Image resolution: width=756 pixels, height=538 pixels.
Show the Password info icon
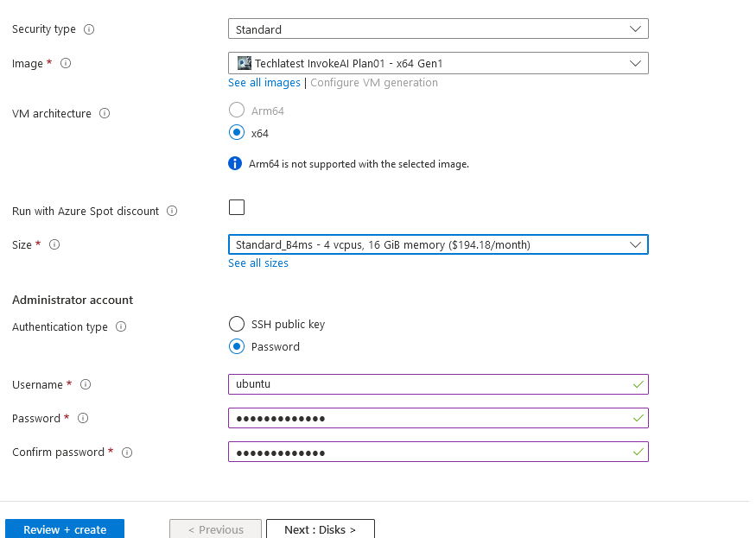(83, 418)
